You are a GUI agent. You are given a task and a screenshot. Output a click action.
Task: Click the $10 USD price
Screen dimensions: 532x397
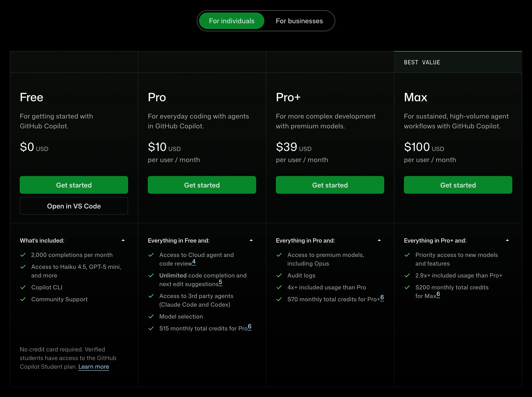pyautogui.click(x=164, y=147)
